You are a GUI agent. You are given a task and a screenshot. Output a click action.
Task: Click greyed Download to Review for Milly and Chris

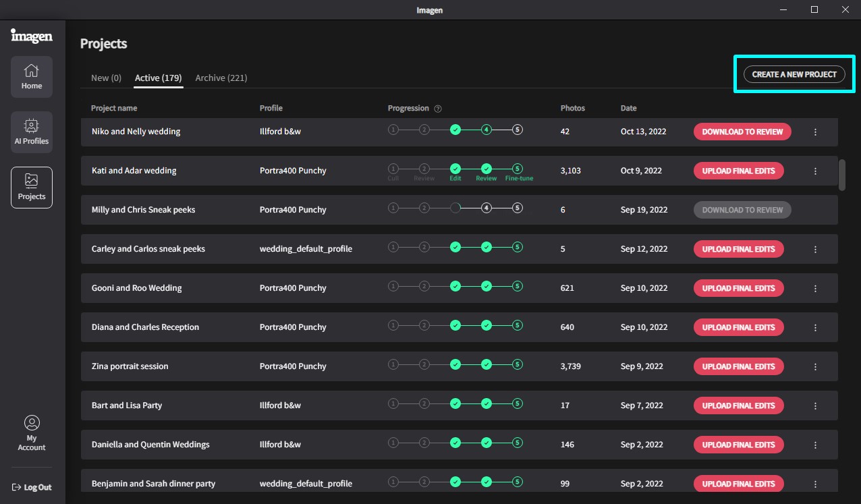coord(742,210)
